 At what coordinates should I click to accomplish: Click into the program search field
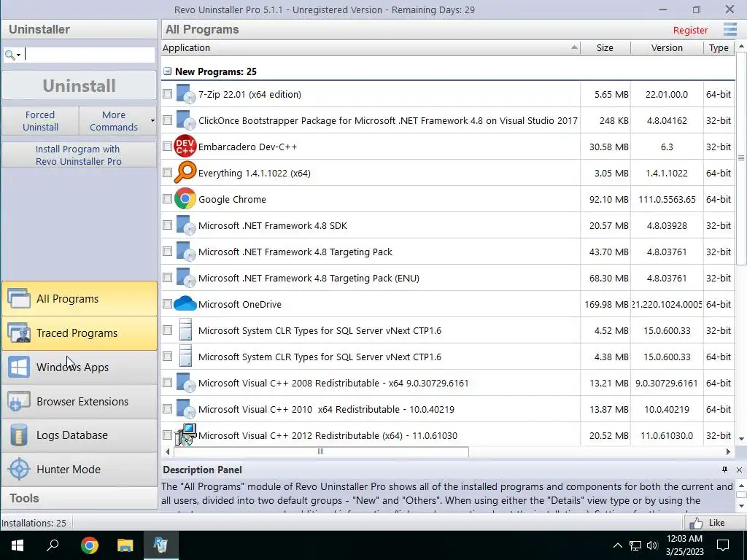click(89, 55)
